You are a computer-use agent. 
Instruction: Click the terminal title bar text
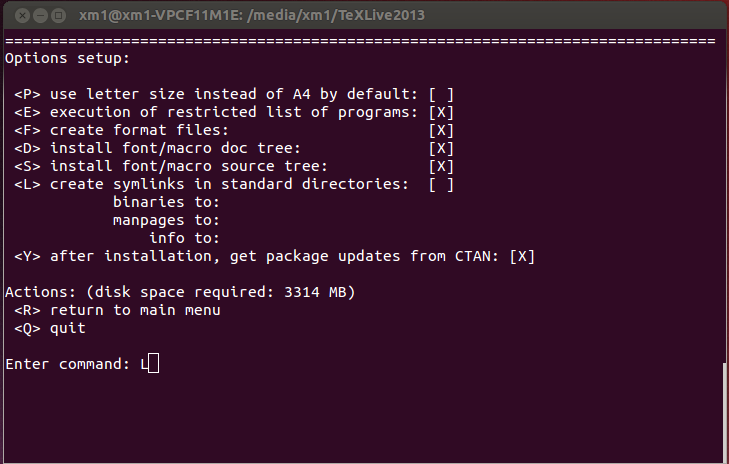(252, 15)
